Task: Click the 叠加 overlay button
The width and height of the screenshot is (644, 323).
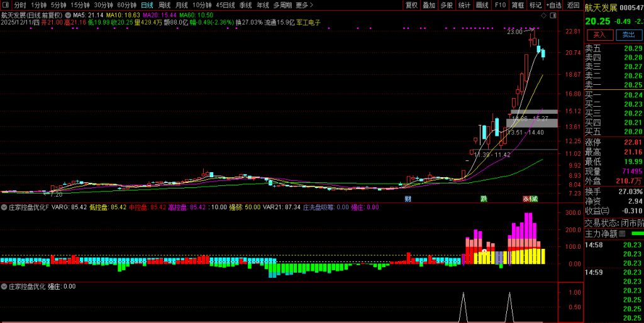Action: (x=429, y=5)
